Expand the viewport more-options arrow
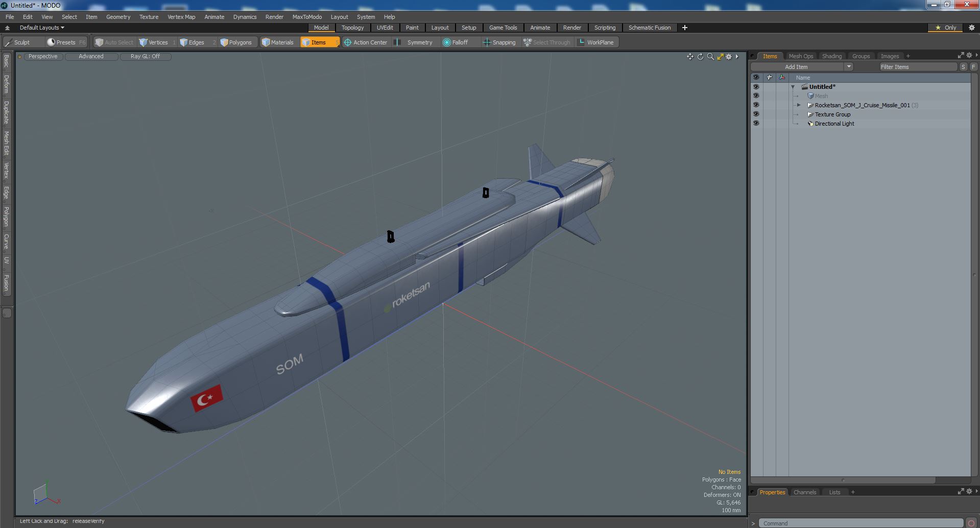Viewport: 980px width, 528px height. click(x=737, y=57)
